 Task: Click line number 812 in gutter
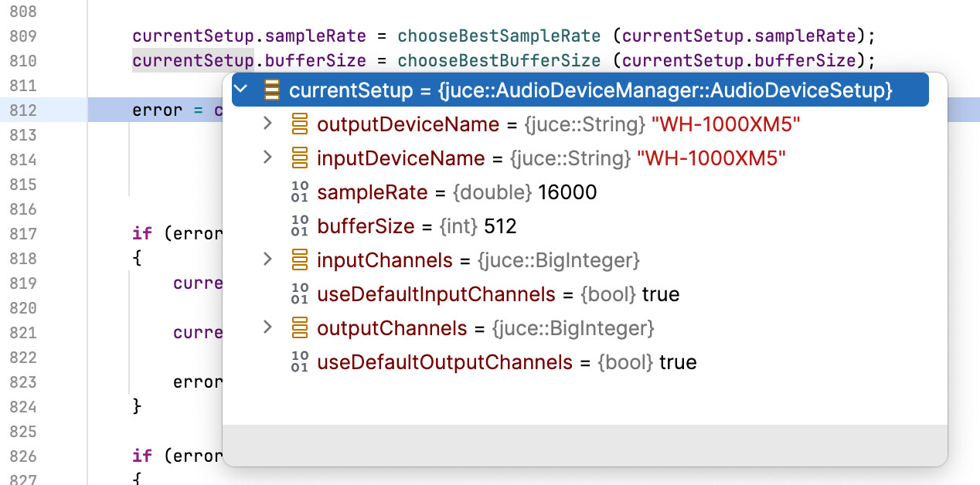[x=23, y=110]
